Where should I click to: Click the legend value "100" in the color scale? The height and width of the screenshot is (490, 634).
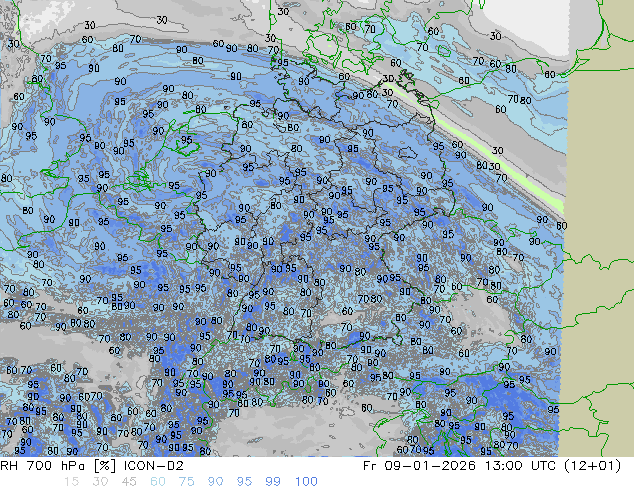click(306, 482)
